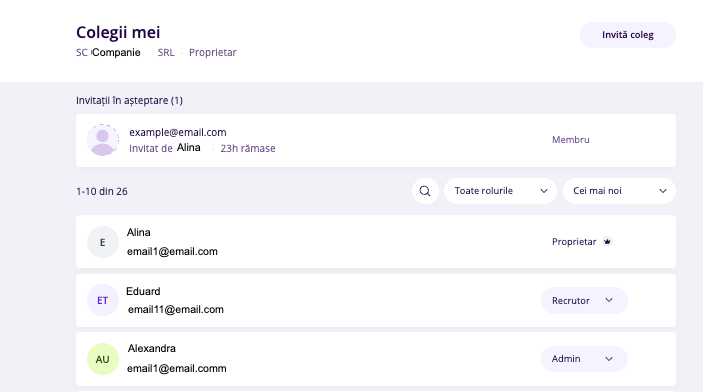Image resolution: width=703 pixels, height=392 pixels.
Task: Click the Proprietar label under the title
Action: pyautogui.click(x=213, y=52)
